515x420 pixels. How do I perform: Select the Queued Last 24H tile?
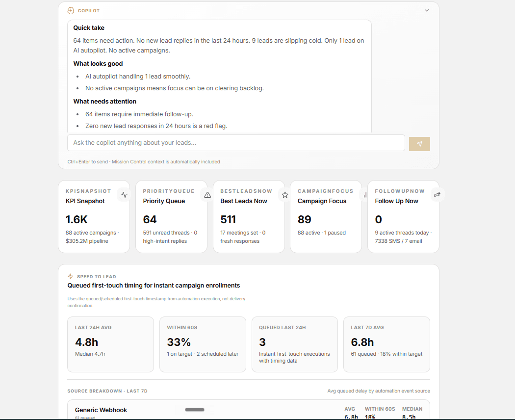295,344
